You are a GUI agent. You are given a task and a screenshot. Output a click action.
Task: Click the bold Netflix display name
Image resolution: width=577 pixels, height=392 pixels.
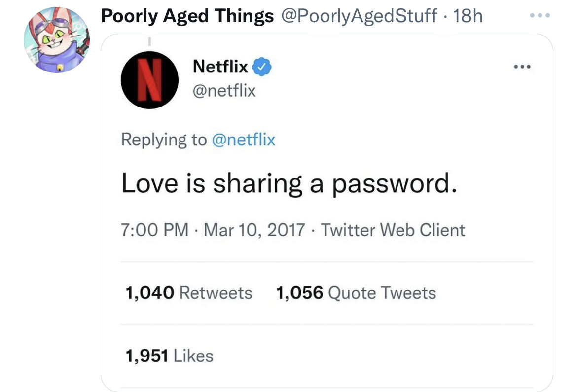[x=220, y=66]
